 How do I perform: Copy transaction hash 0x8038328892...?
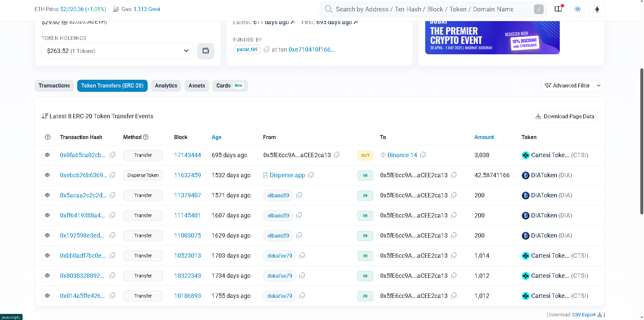click(x=113, y=275)
